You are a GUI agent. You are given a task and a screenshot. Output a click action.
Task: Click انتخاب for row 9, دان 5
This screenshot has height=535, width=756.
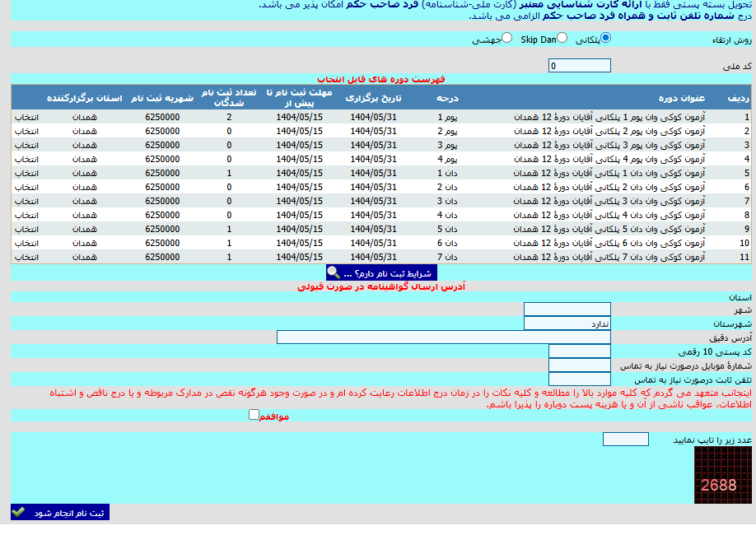tap(26, 229)
